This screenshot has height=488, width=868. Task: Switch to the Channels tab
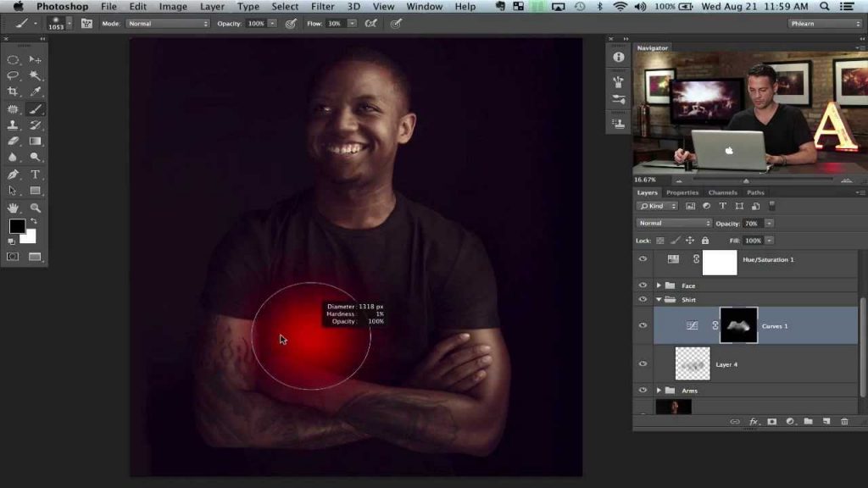722,192
